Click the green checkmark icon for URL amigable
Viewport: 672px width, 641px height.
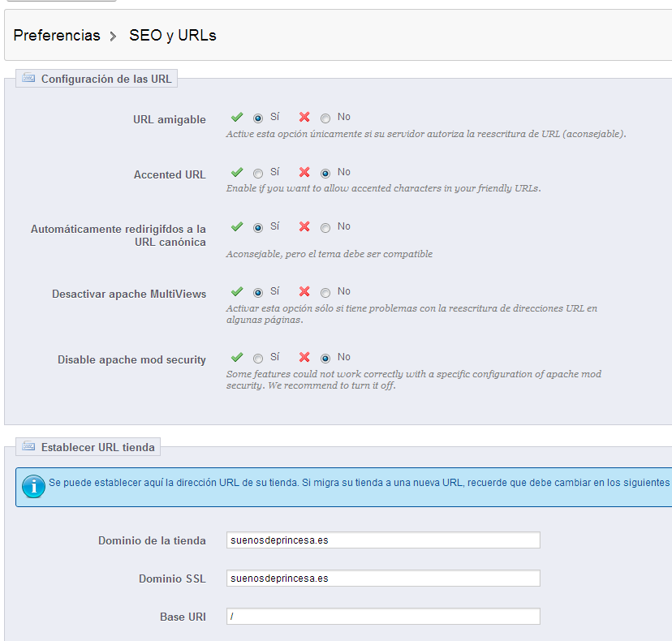237,117
